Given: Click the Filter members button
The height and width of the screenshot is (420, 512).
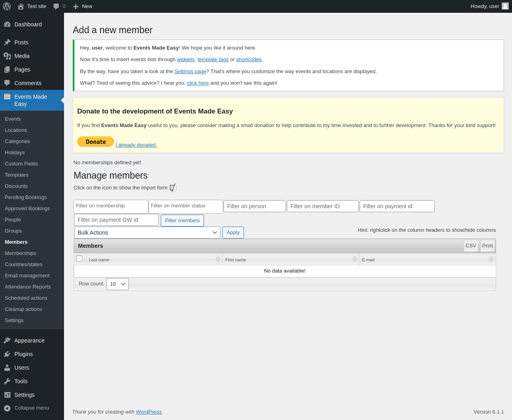Looking at the screenshot, I should 182,221.
